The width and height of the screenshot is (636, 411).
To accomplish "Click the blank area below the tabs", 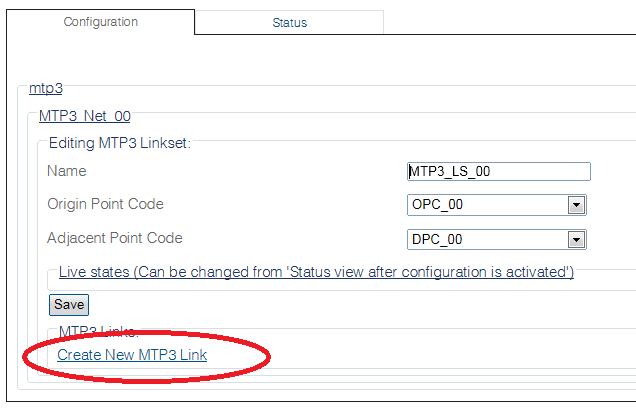I will point(320,59).
